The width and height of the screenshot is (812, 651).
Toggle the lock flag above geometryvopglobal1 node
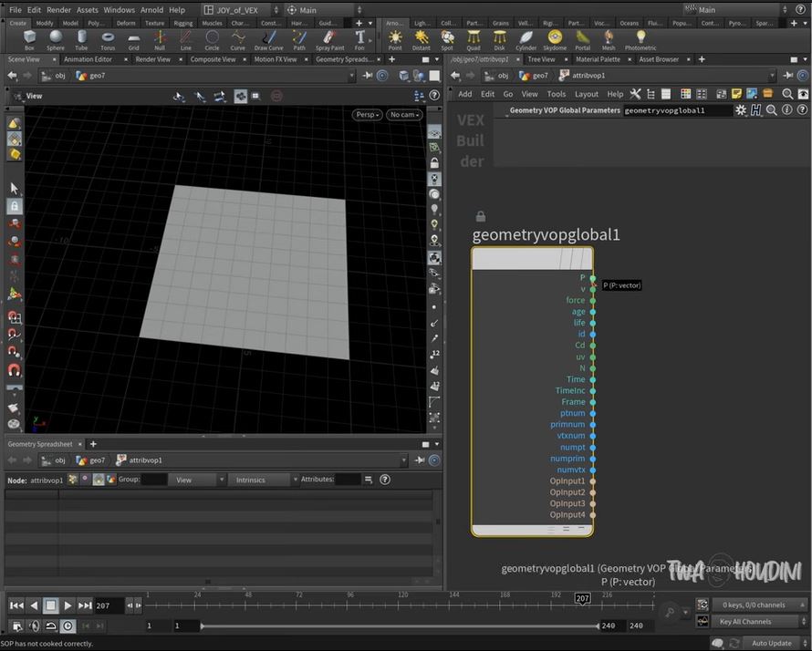point(481,216)
